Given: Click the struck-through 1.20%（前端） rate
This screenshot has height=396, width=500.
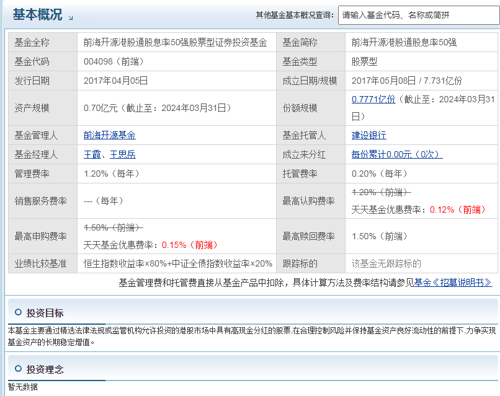Looking at the screenshot, I should (381, 192).
